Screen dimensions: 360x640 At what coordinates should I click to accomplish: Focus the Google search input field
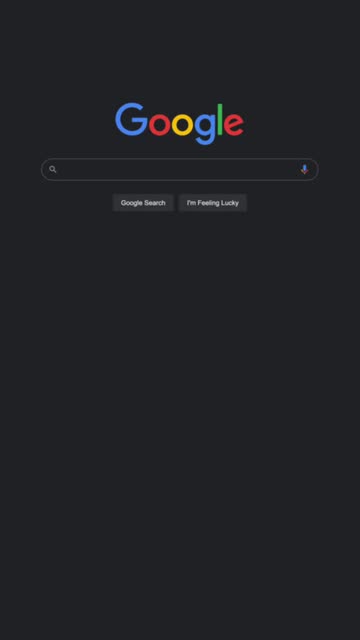[x=180, y=169]
